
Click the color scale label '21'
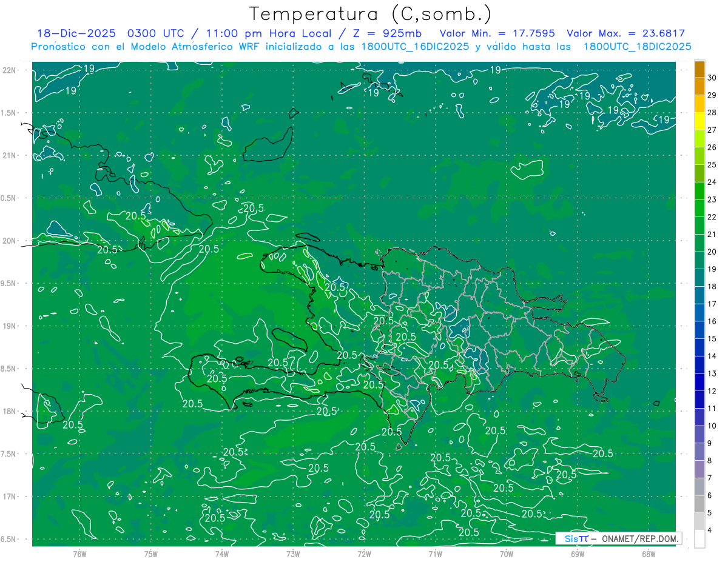(x=712, y=234)
